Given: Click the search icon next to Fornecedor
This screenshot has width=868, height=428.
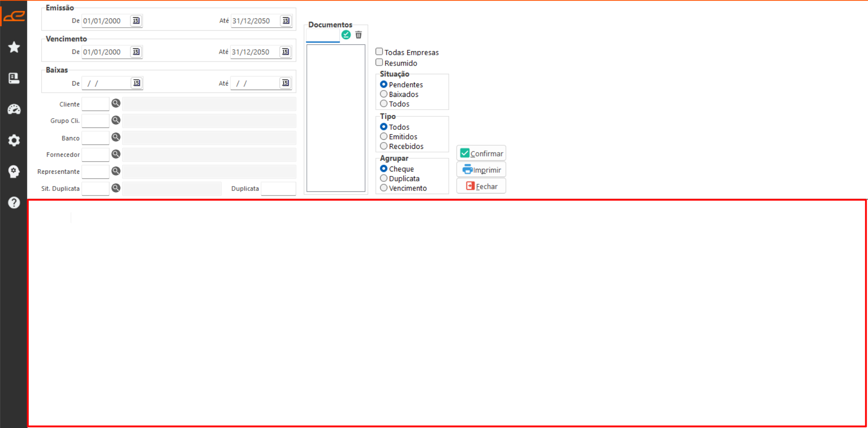Looking at the screenshot, I should point(116,154).
